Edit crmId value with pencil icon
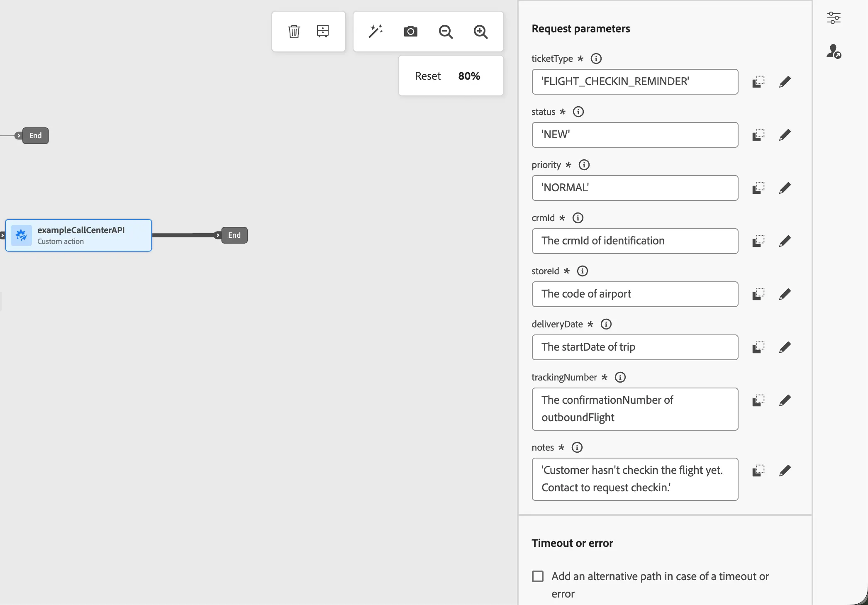Screen dimensions: 868x605 coord(785,241)
